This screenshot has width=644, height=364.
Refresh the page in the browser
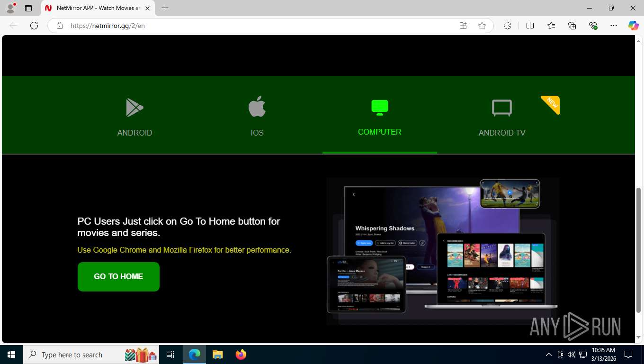[34, 26]
